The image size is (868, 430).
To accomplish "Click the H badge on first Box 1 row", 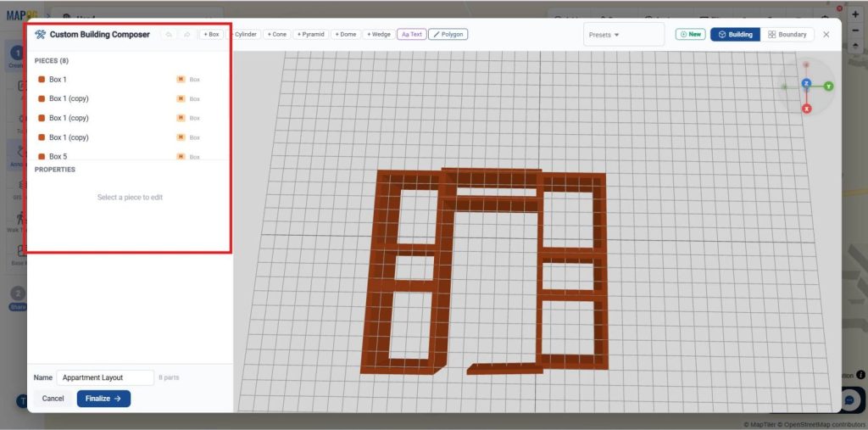I will point(181,79).
